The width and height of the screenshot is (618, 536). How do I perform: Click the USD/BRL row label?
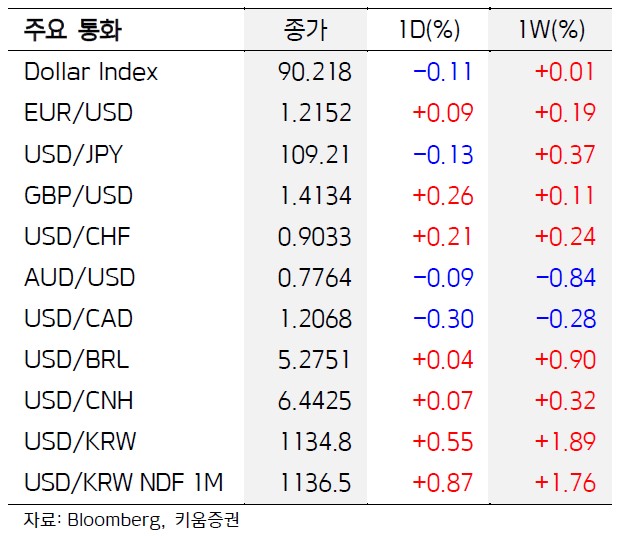(76, 360)
